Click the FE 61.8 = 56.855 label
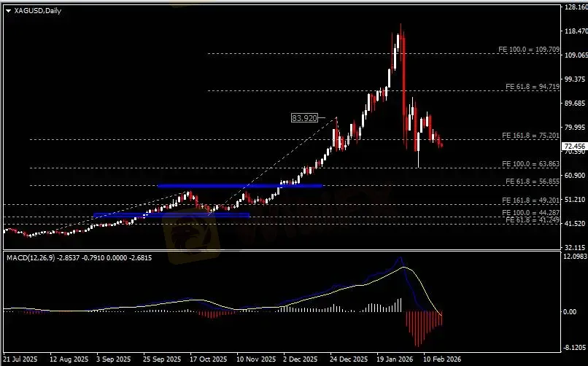Viewport: 588px width, 366px height. 533,182
